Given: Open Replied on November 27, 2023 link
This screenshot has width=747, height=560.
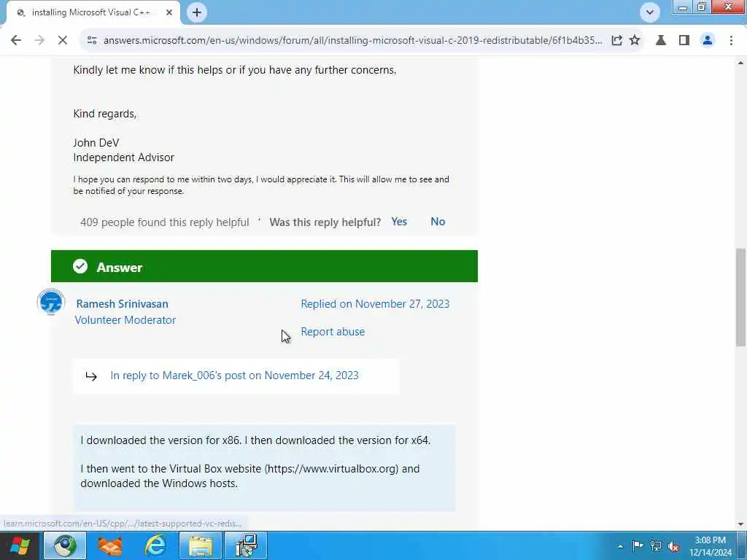Looking at the screenshot, I should 375,304.
